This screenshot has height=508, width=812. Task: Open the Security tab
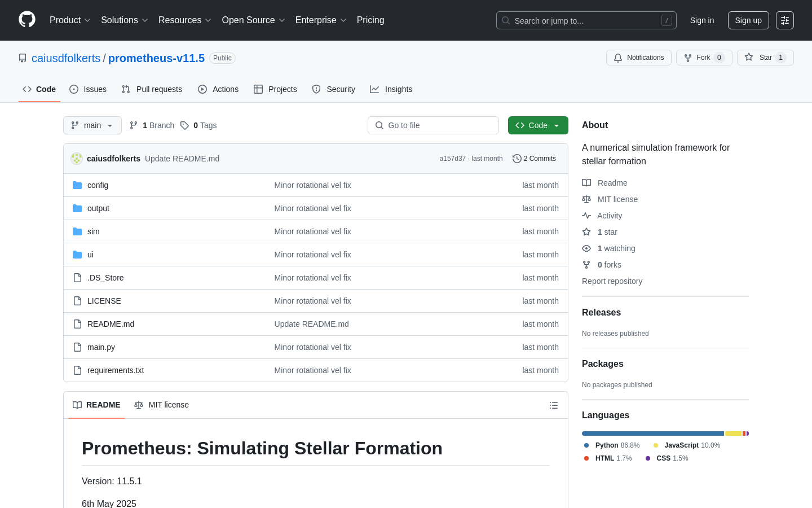pos(334,89)
